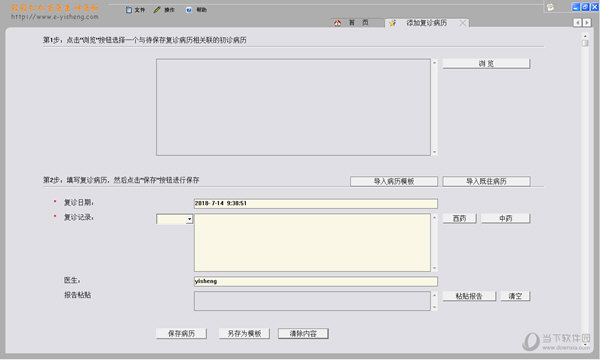The width and height of the screenshot is (600, 360).
Task: Click the 复诊记录 label
Action: pos(78,217)
